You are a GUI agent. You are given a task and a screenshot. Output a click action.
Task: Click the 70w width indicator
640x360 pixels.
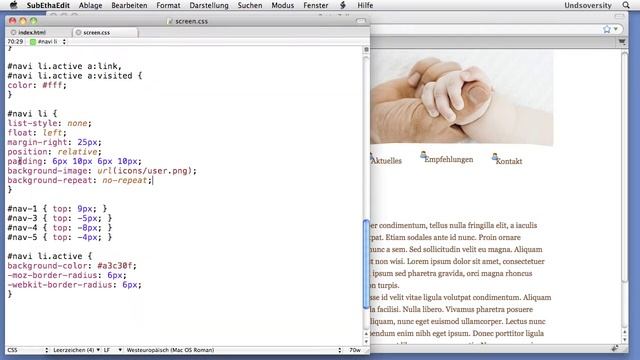point(355,350)
